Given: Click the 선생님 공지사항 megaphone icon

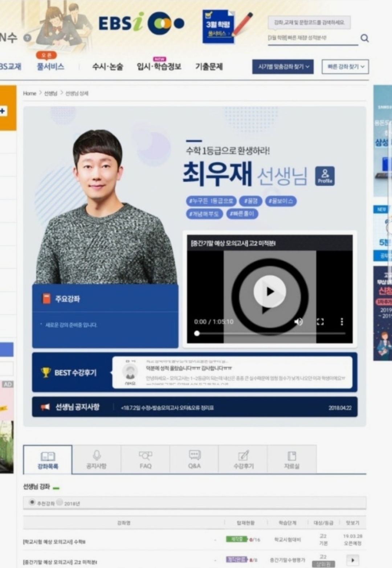Looking at the screenshot, I should 45,407.
